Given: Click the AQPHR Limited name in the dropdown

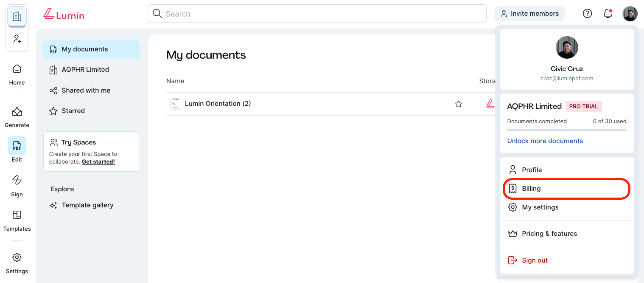Looking at the screenshot, I should pos(535,106).
